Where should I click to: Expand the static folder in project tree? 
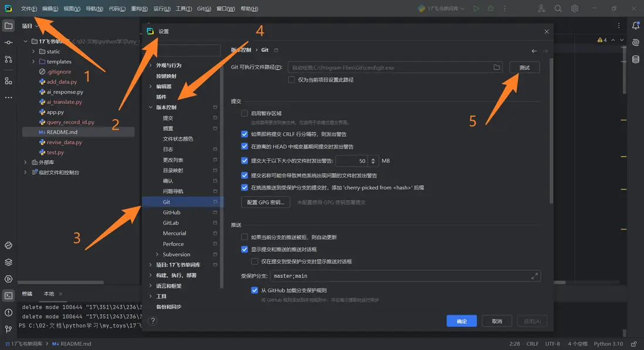(x=33, y=52)
